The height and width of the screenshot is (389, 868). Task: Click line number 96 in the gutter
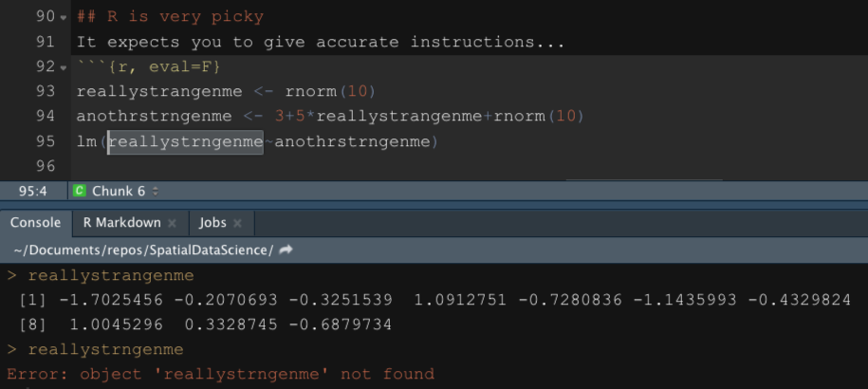pyautogui.click(x=46, y=165)
